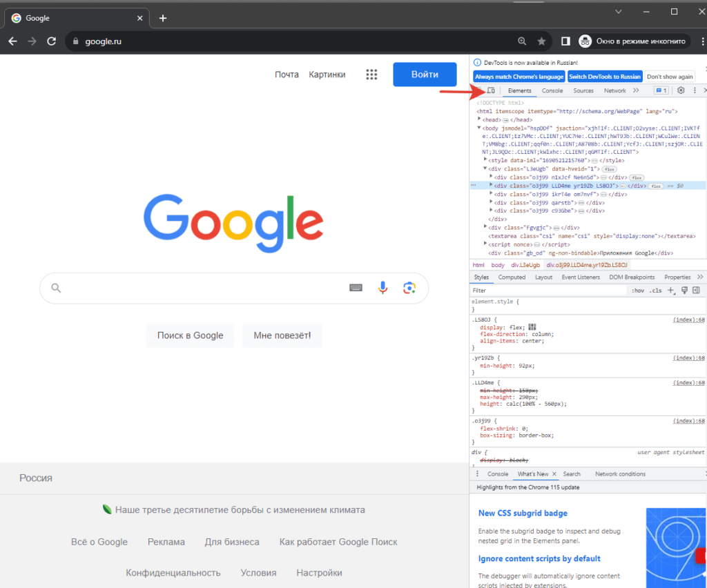Close the What's New drawer tab
The height and width of the screenshot is (588, 707).
pyautogui.click(x=554, y=474)
